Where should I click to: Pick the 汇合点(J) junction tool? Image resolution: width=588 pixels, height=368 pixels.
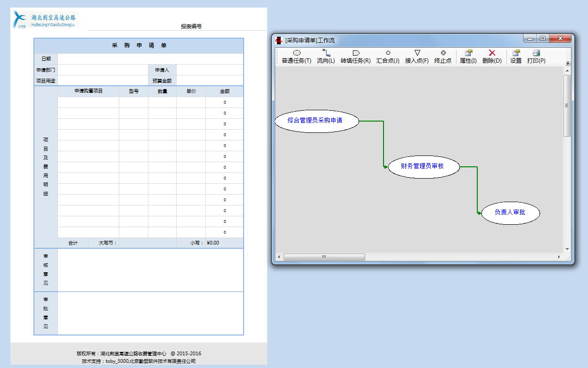(388, 57)
